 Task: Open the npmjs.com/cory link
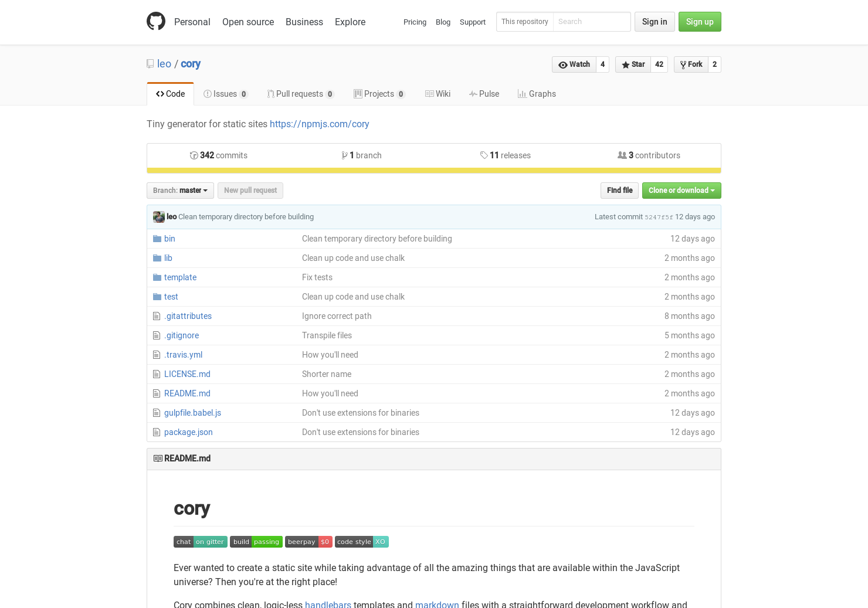(x=320, y=124)
